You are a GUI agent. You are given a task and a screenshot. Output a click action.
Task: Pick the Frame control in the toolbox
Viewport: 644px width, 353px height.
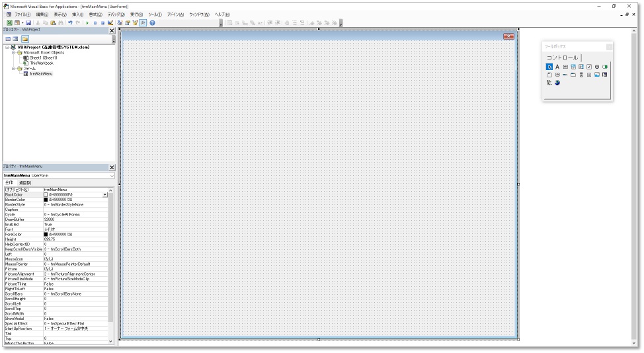549,75
